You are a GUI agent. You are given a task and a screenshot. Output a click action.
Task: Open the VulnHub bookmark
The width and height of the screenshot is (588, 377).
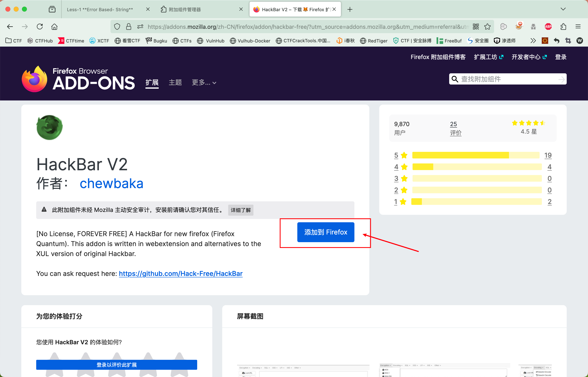(x=210, y=41)
